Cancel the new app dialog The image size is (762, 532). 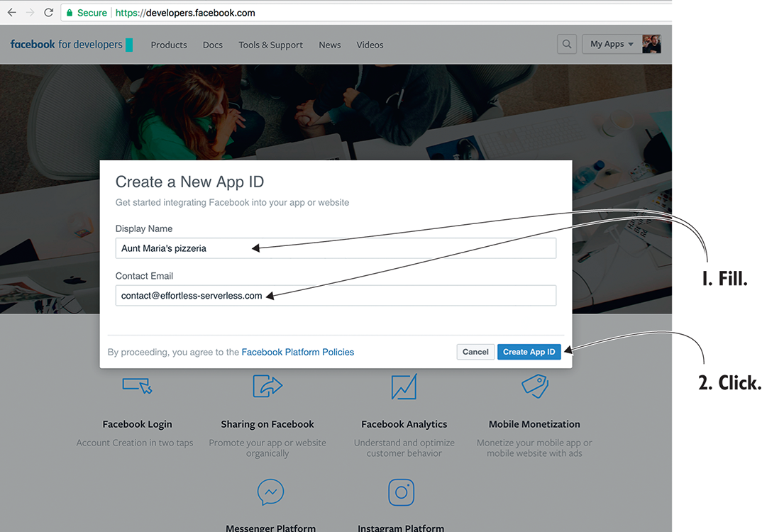pos(475,352)
